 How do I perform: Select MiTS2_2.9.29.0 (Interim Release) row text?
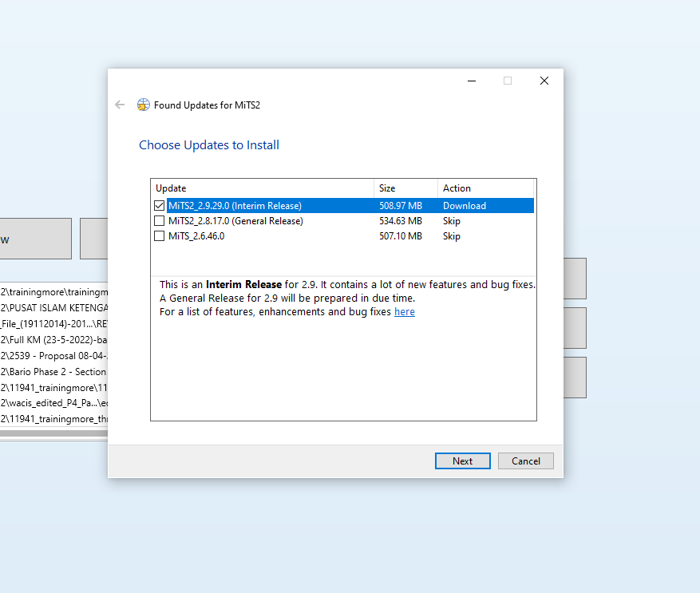(235, 205)
